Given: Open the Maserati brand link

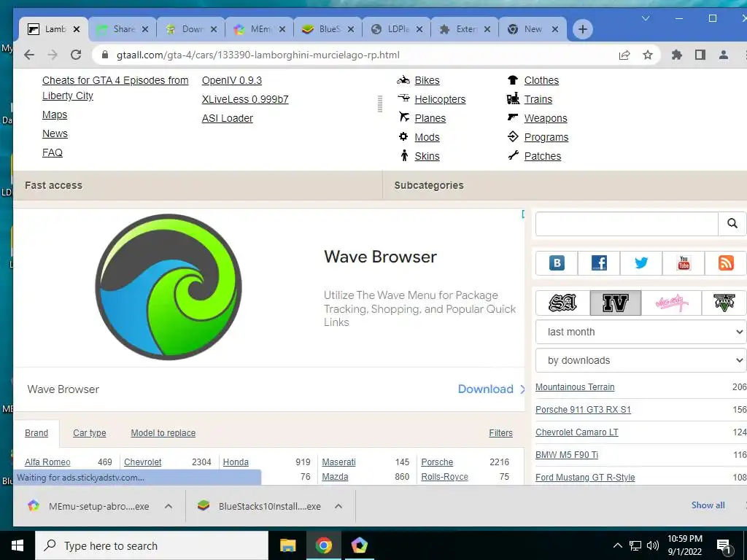Looking at the screenshot, I should click(338, 462).
